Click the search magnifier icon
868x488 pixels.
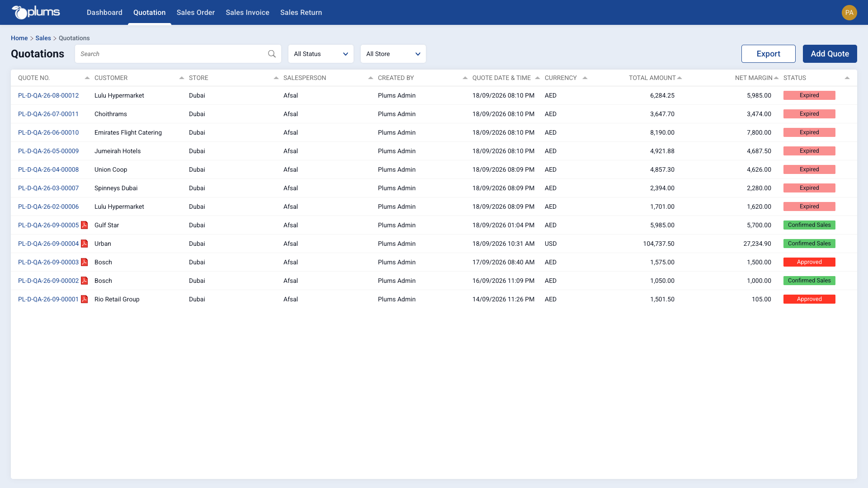pyautogui.click(x=272, y=54)
